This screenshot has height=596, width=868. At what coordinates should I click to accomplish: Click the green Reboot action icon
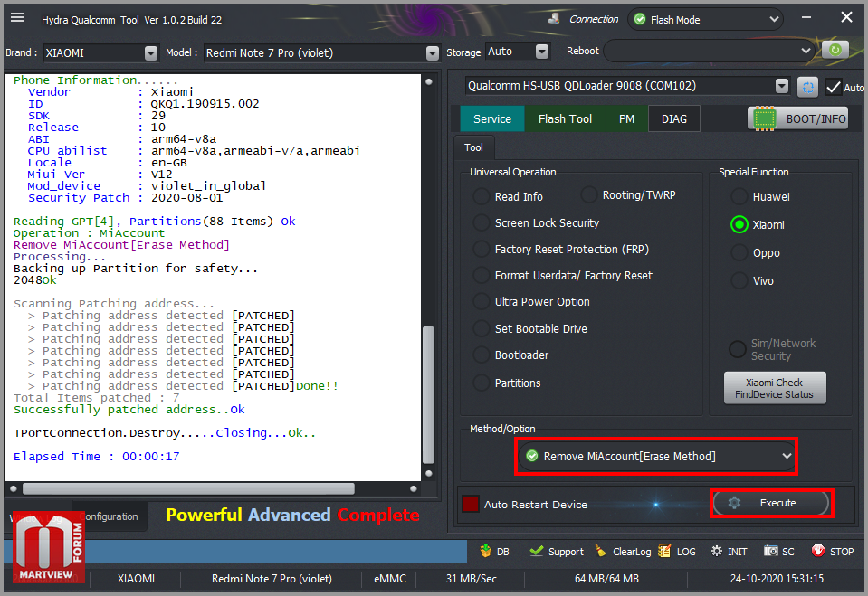pos(835,51)
